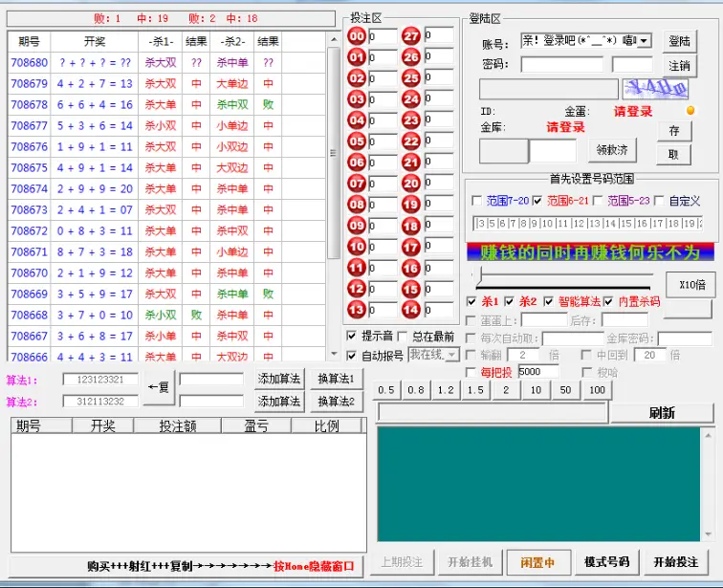Viewport: 723px width, 588px height.
Task: Open the 账号 account dropdown
Action: coord(644,41)
